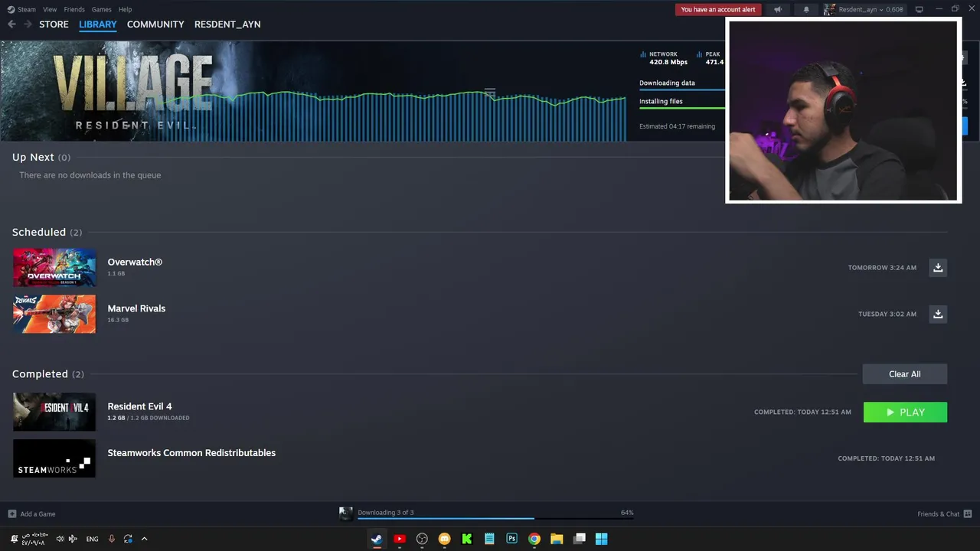The height and width of the screenshot is (551, 980).
Task: Click the Overwatch® title
Action: pyautogui.click(x=135, y=262)
